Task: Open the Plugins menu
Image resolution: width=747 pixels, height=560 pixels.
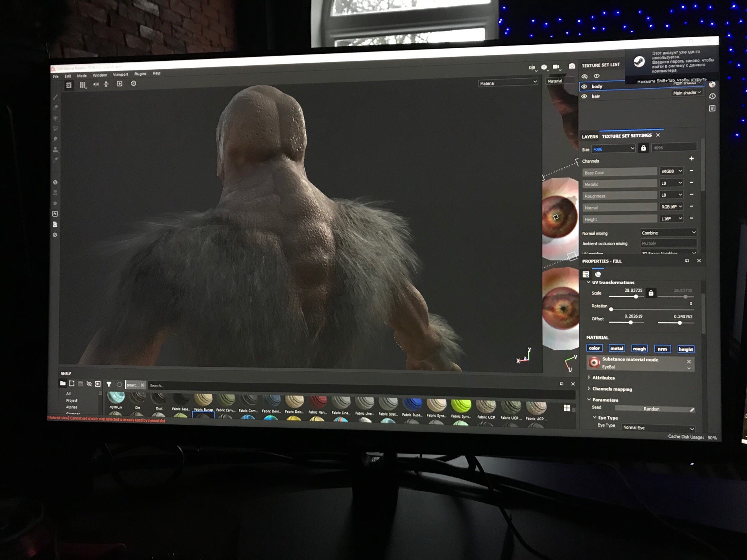Action: coord(140,74)
